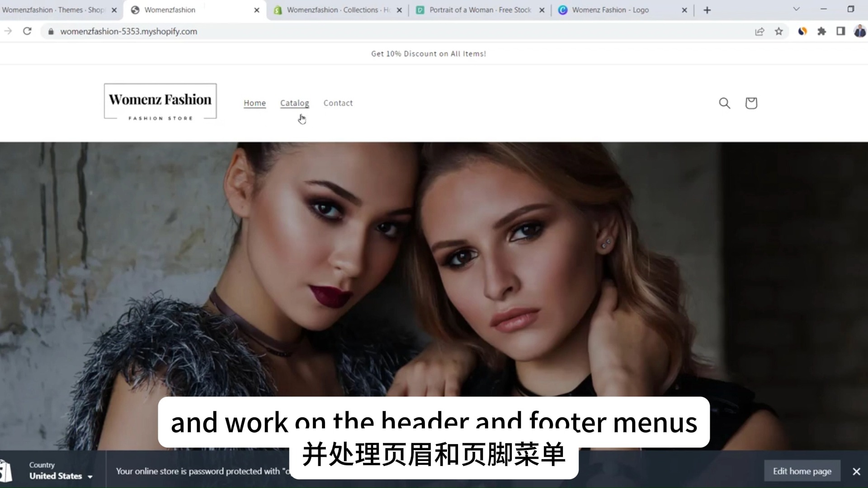Toggle the password protection notice close

(x=857, y=471)
